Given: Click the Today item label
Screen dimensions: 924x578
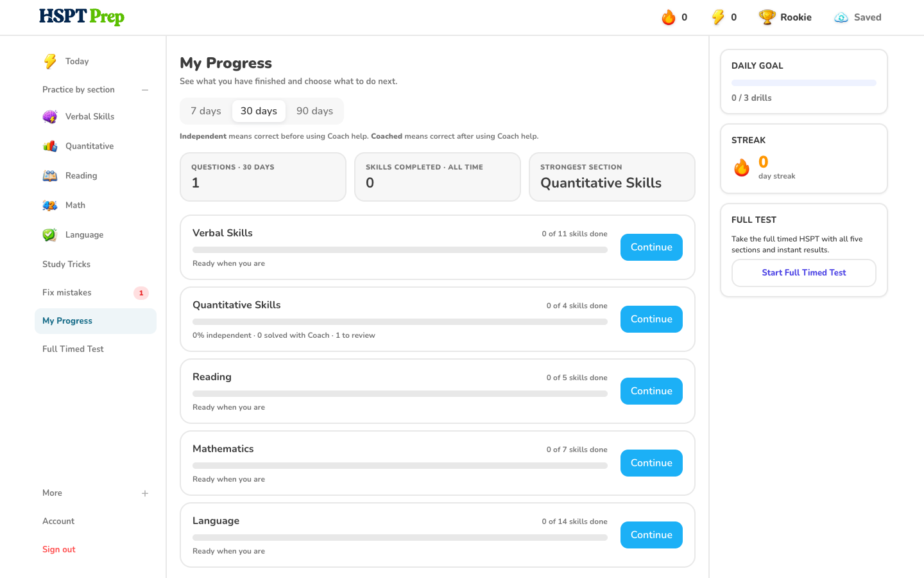Looking at the screenshot, I should click(x=77, y=62).
